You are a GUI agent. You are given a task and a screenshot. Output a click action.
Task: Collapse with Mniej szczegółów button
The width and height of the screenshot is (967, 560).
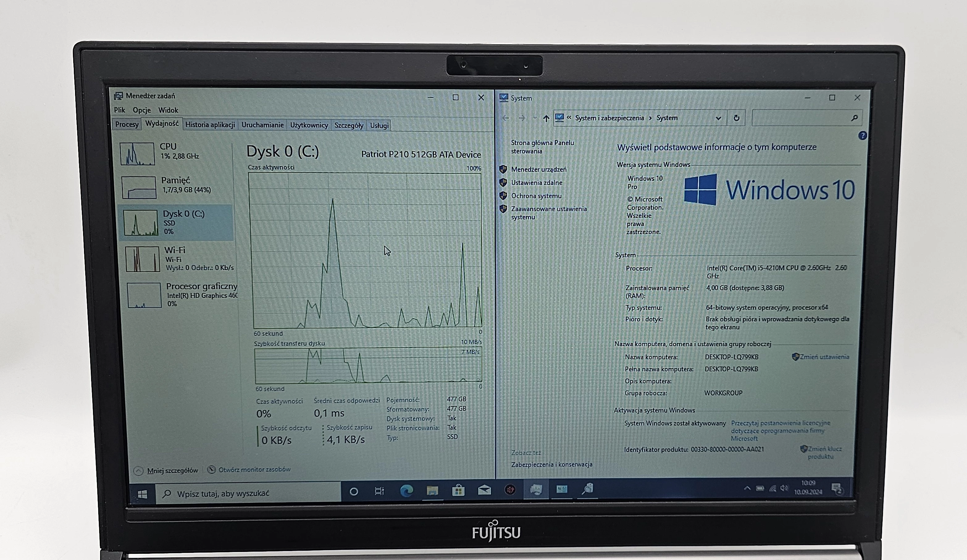coord(166,470)
